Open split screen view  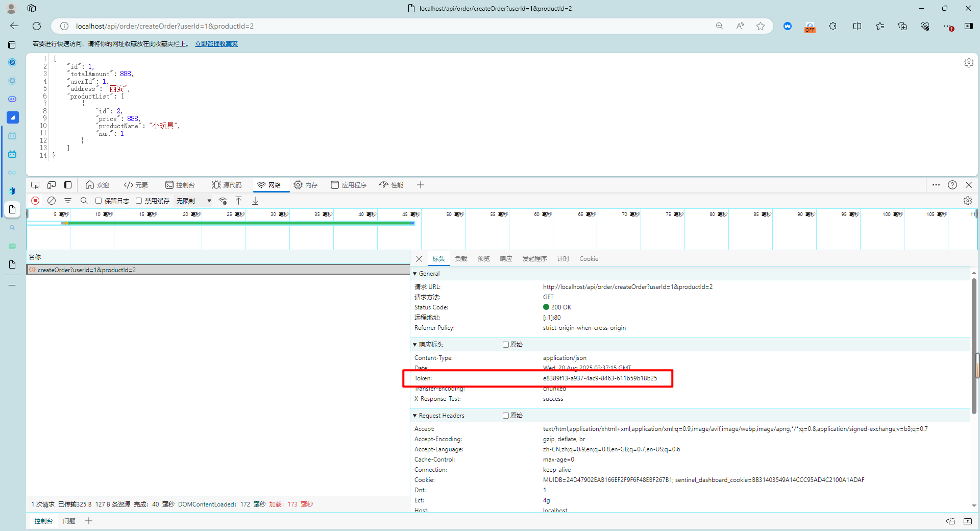click(x=857, y=26)
